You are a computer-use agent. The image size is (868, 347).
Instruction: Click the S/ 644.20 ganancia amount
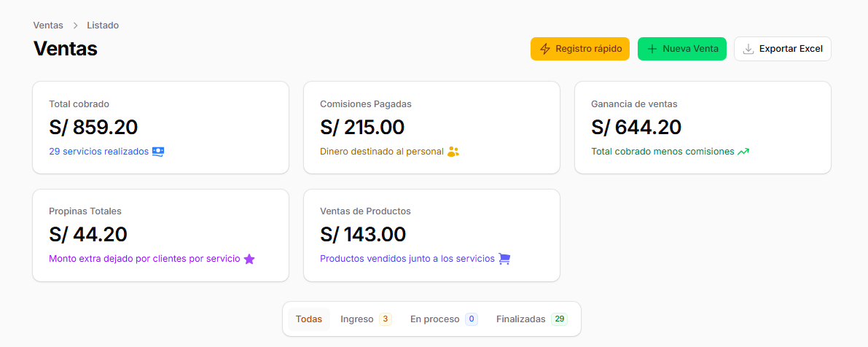pos(636,128)
